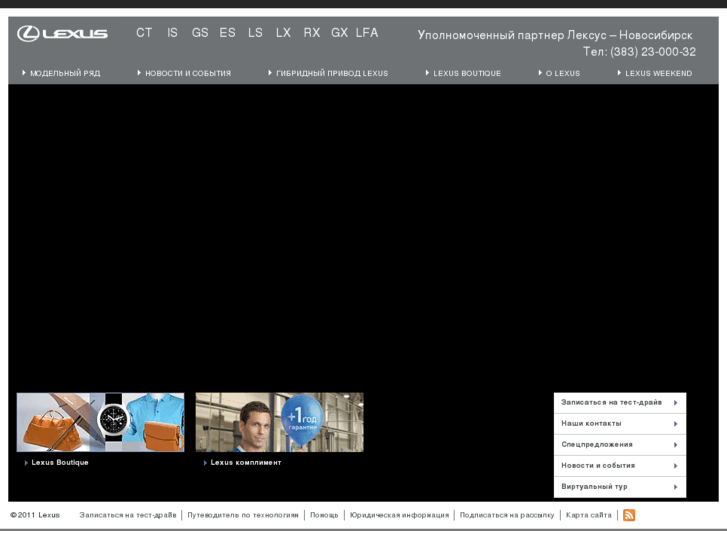Expand the О Lexus menu
The height and width of the screenshot is (545, 727).
point(559,73)
